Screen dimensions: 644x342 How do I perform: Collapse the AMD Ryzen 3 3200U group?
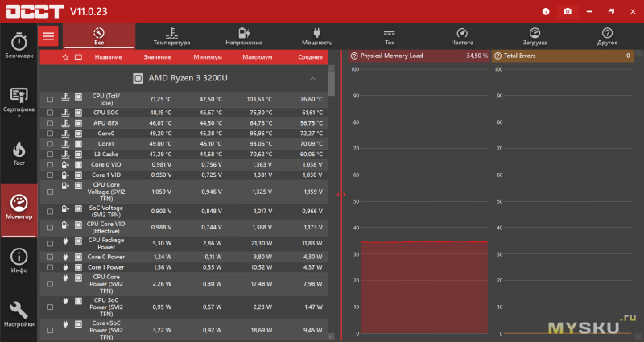[312, 78]
